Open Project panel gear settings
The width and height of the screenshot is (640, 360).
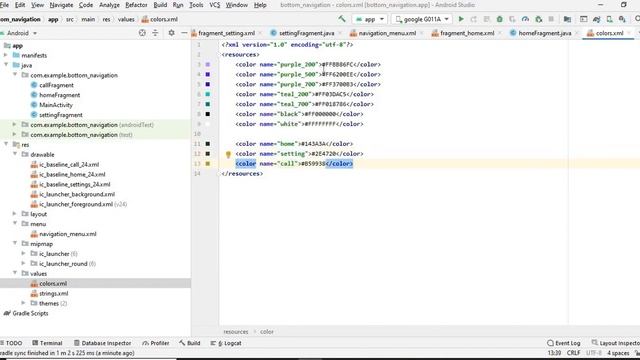pos(171,33)
